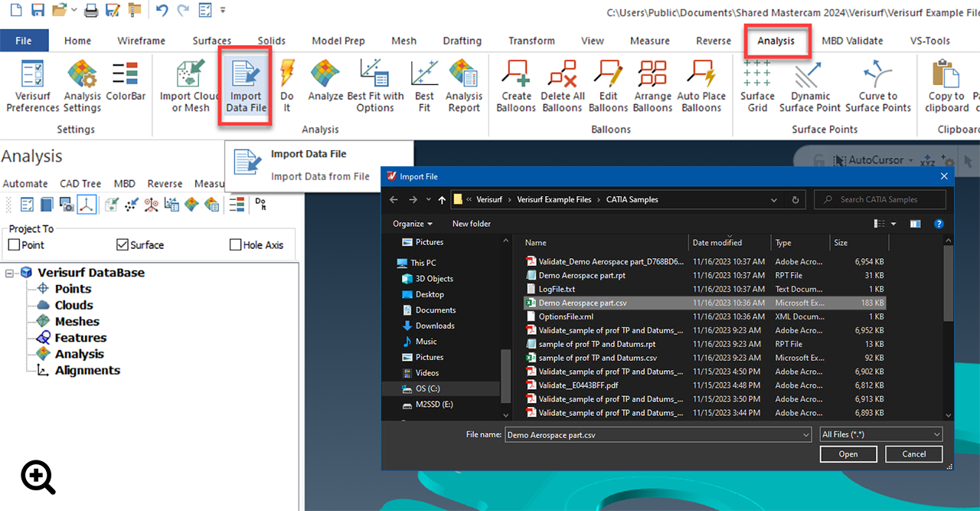This screenshot has height=511, width=980.
Task: Switch to the Model Prep tab
Action: click(x=338, y=41)
